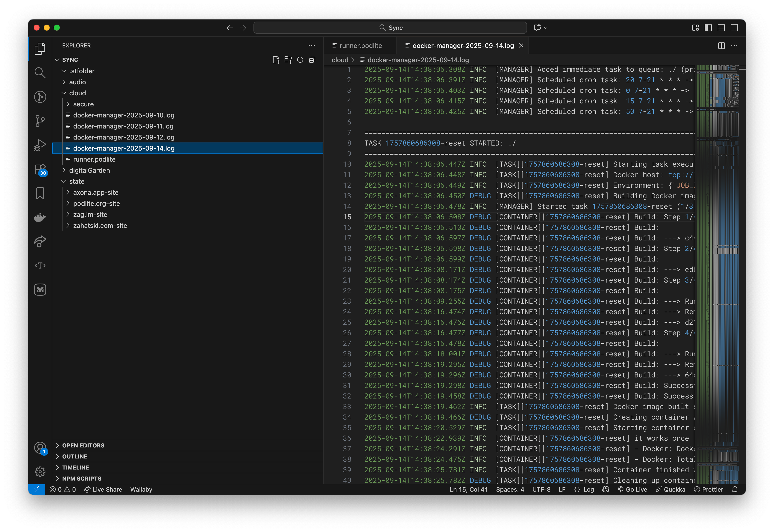The image size is (774, 532).
Task: Open docker-manager-2025-09-12.log file
Action: coord(188,137)
